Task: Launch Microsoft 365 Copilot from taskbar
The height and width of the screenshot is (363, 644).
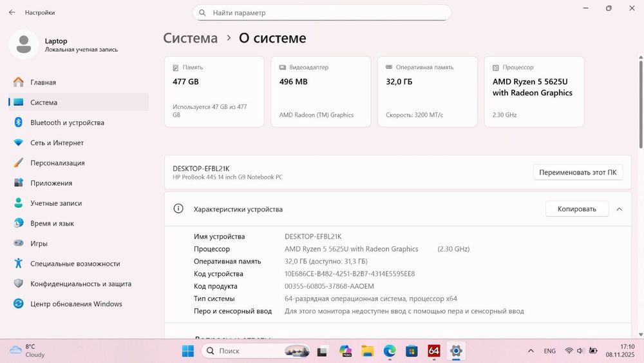Action: (345, 351)
